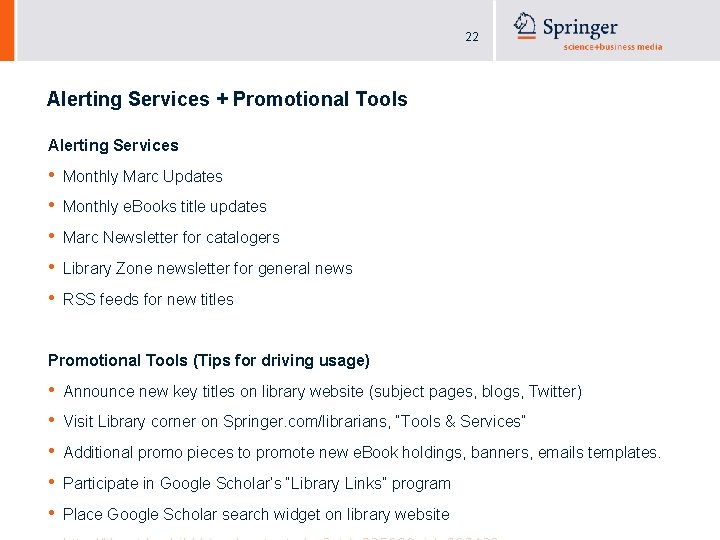This screenshot has height=540, width=720.
Task: Click the Alerting Services subheading
Action: (x=113, y=146)
